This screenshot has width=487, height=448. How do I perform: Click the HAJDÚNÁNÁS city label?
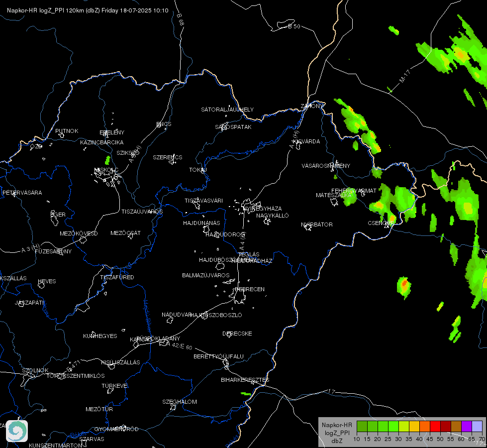(201, 223)
